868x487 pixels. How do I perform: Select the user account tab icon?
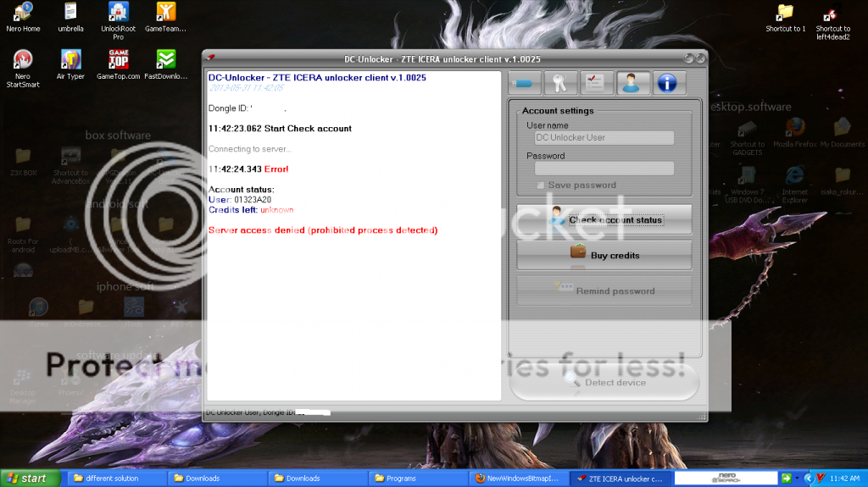pos(633,82)
